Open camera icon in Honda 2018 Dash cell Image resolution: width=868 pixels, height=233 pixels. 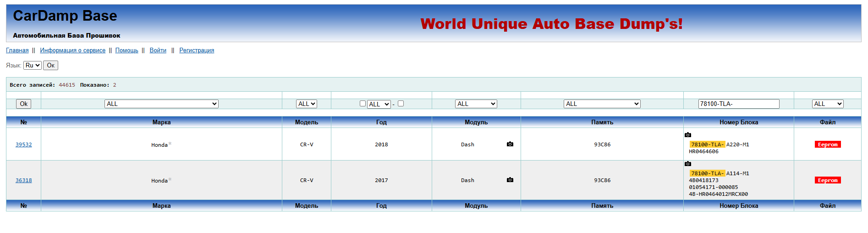pyautogui.click(x=510, y=144)
